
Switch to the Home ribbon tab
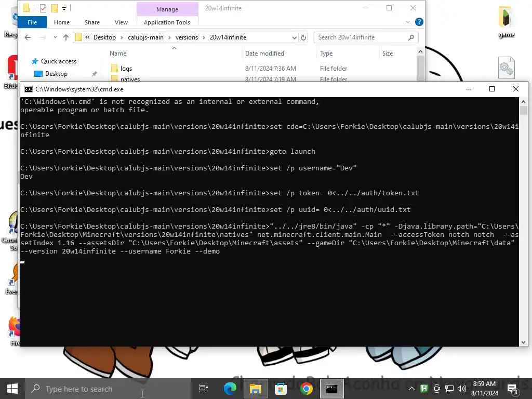tap(62, 22)
